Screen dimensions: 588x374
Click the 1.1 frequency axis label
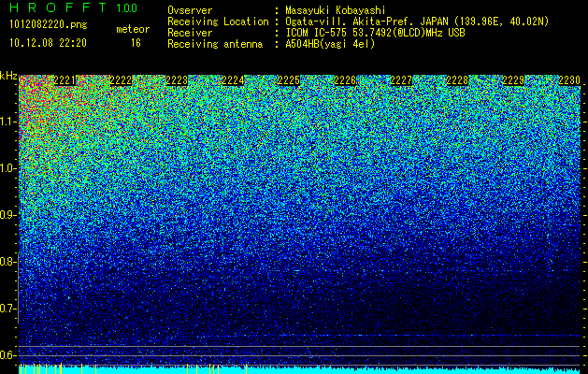click(x=8, y=122)
